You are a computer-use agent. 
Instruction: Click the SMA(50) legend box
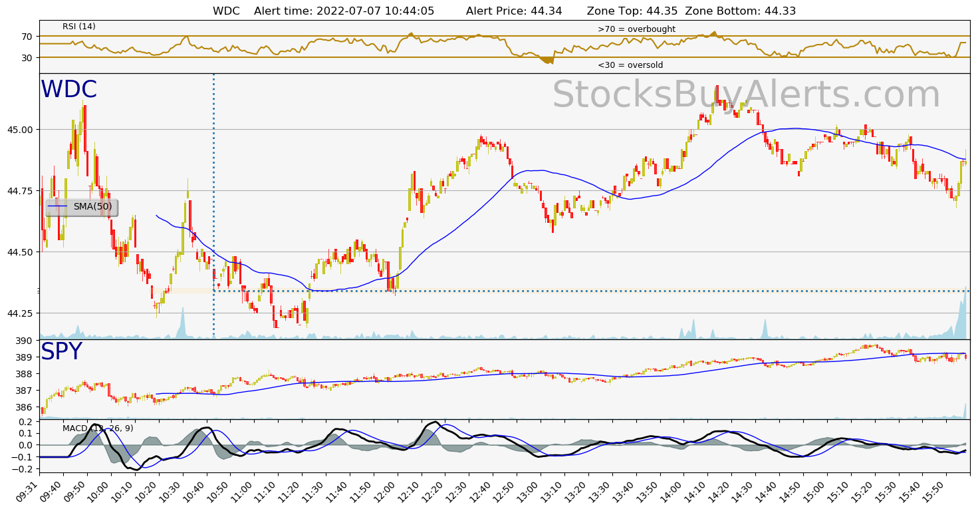click(x=82, y=207)
